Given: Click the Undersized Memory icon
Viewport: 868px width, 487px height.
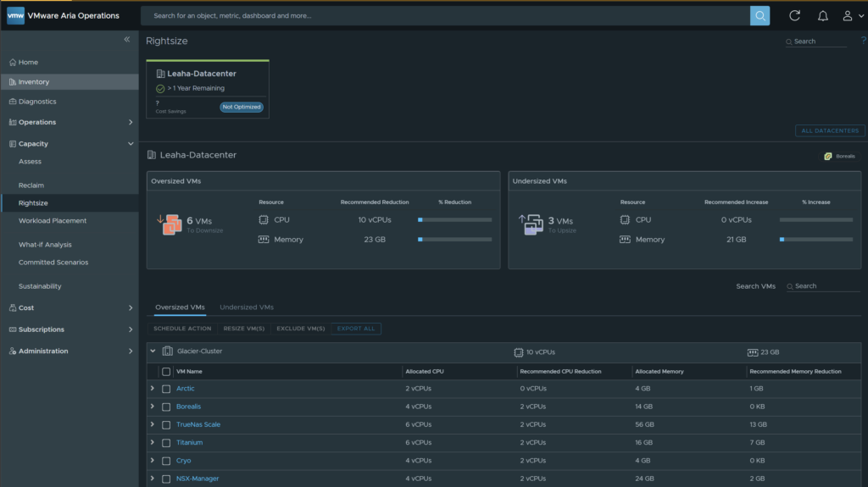Looking at the screenshot, I should pyautogui.click(x=625, y=240).
